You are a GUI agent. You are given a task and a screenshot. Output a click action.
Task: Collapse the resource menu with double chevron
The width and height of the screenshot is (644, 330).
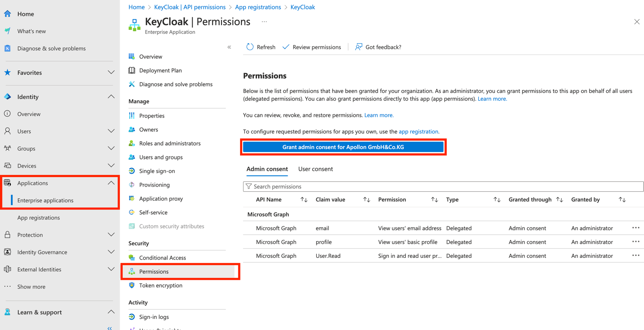[229, 47]
